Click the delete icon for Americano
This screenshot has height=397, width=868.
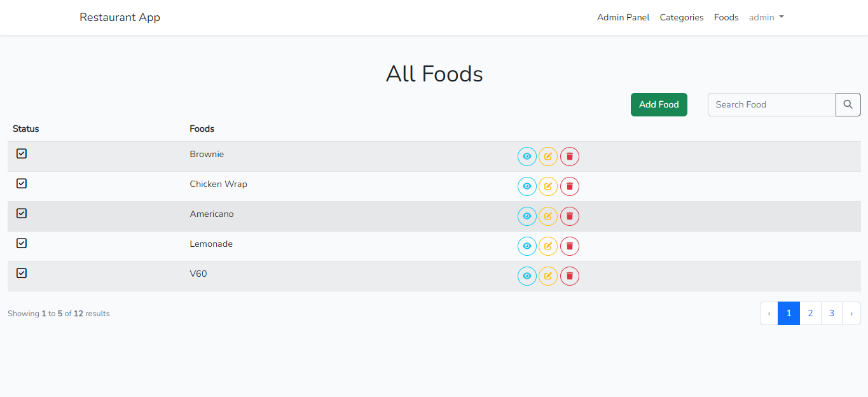click(569, 216)
